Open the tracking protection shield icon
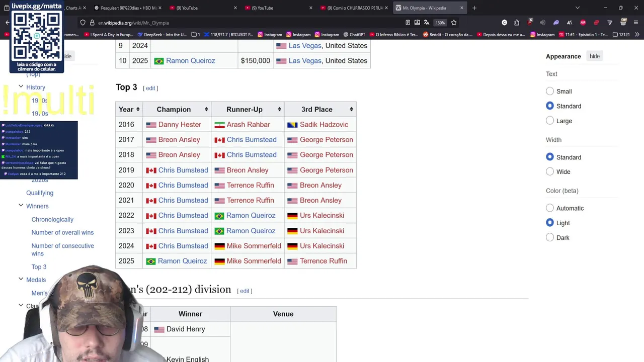This screenshot has width=644, height=362. click(x=83, y=23)
